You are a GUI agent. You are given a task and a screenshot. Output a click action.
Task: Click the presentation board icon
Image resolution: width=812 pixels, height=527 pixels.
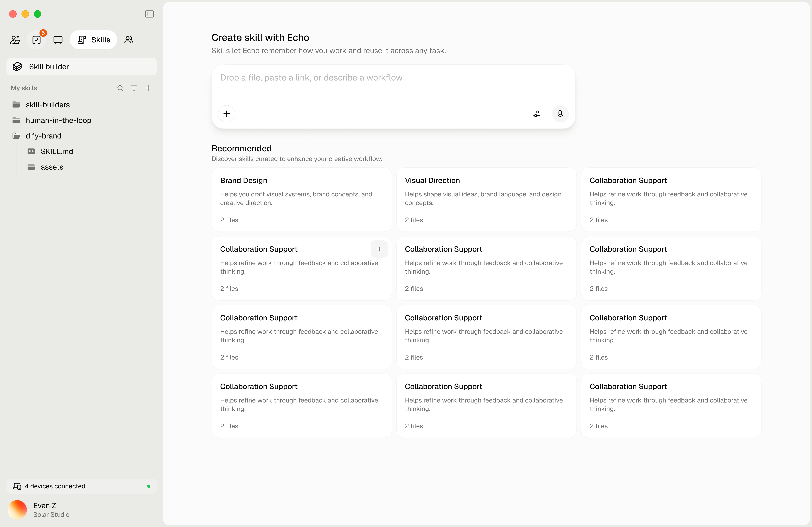[x=58, y=40]
